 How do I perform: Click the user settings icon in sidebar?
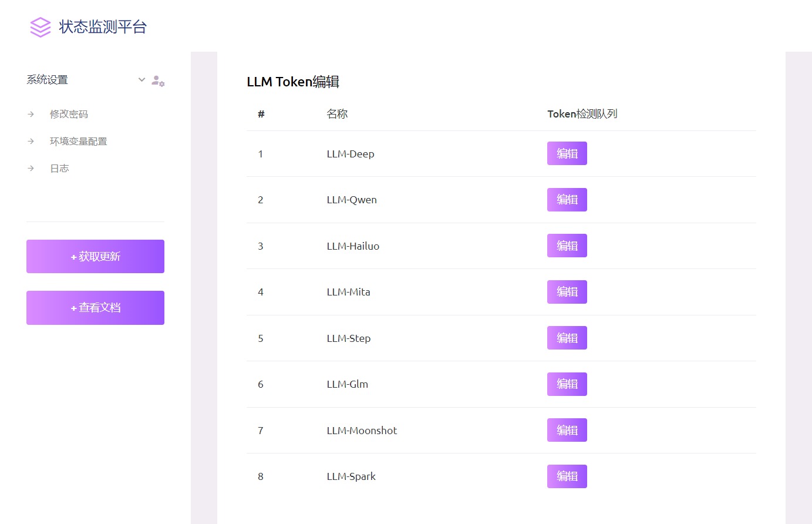[158, 81]
